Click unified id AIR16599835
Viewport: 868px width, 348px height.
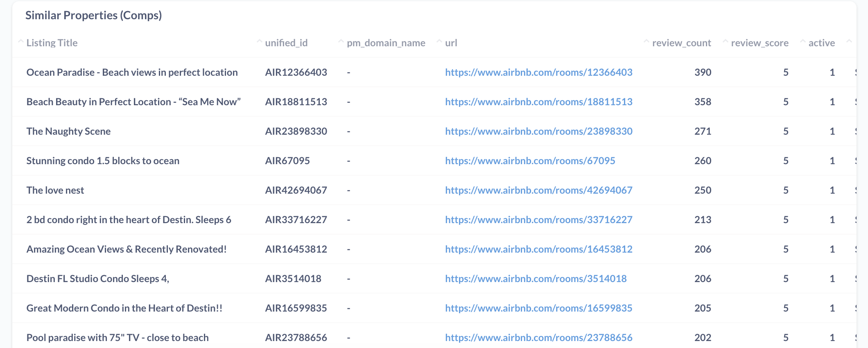pyautogui.click(x=296, y=308)
